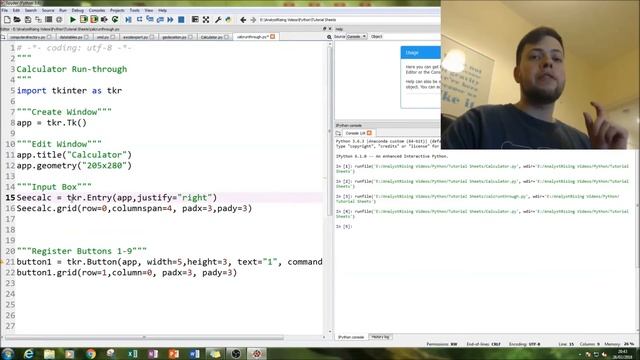Open the View menu
Screen dimensions: 640x360
coord(149,10)
